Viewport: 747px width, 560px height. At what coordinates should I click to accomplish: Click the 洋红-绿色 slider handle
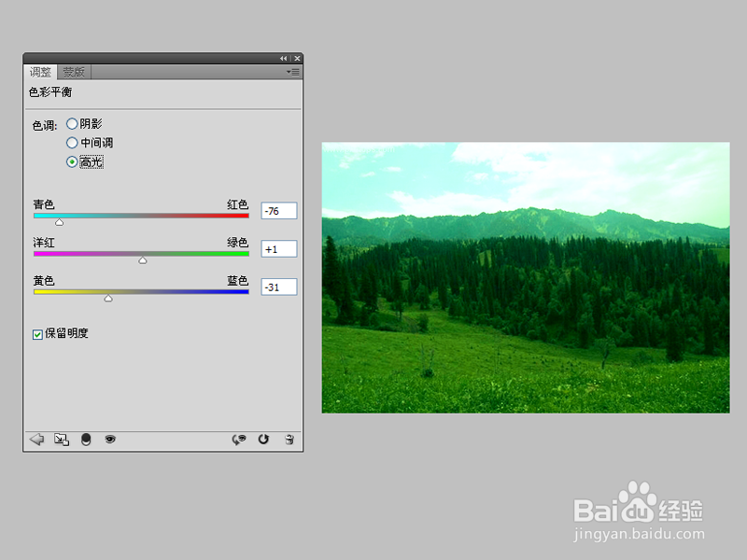(143, 260)
